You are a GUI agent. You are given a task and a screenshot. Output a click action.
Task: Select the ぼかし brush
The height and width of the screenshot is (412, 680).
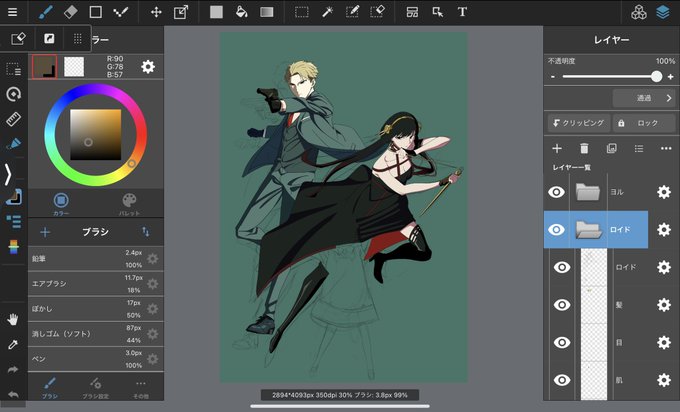96,309
